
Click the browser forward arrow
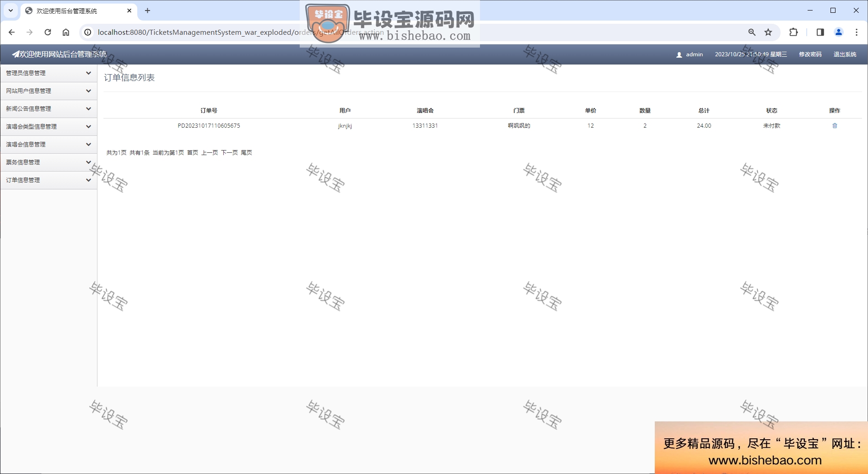30,32
